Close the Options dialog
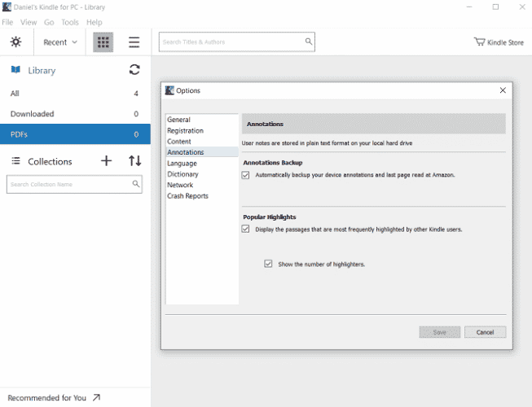This screenshot has height=407, width=532. pyautogui.click(x=502, y=90)
